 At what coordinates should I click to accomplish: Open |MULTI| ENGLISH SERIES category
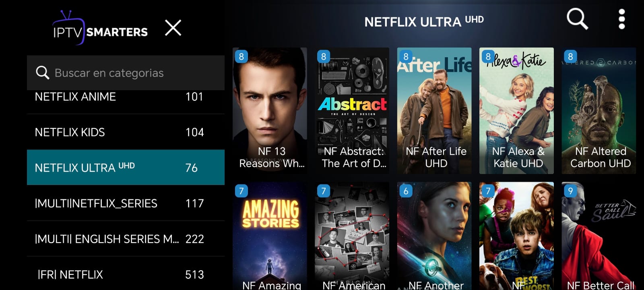126,239
